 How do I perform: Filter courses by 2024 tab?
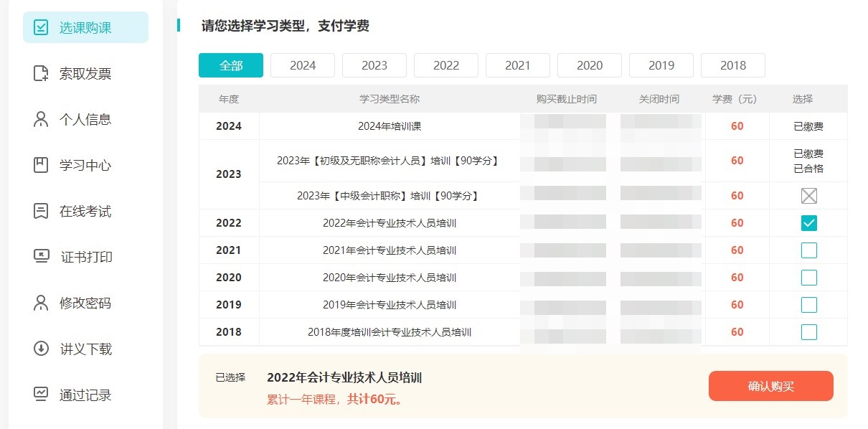(x=303, y=65)
